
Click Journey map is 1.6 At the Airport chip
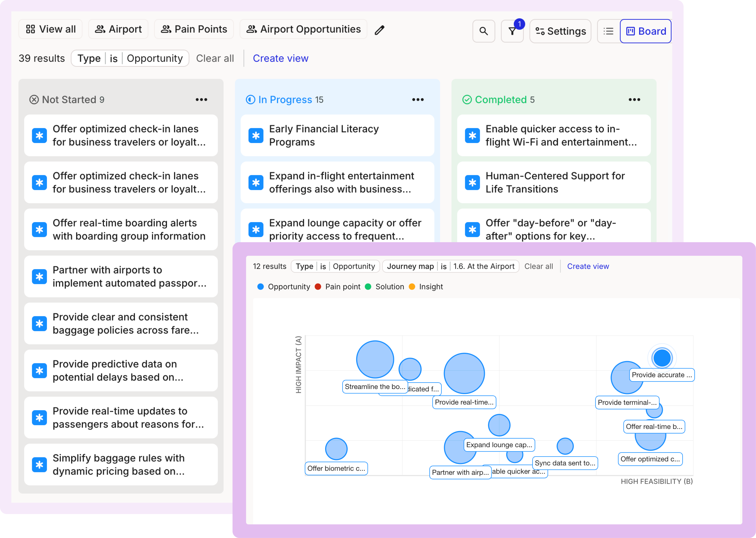pos(451,266)
